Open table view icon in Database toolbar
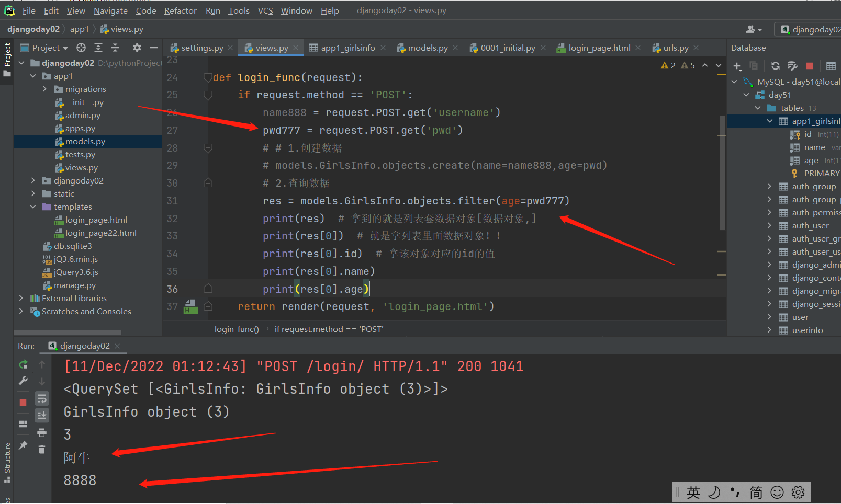Viewport: 841px width, 504px height. tap(831, 66)
